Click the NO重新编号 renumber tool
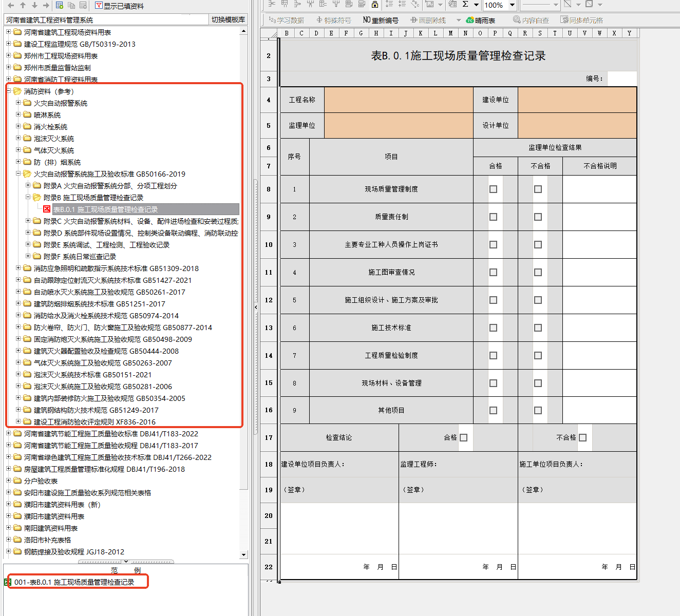680x616 pixels. (381, 20)
